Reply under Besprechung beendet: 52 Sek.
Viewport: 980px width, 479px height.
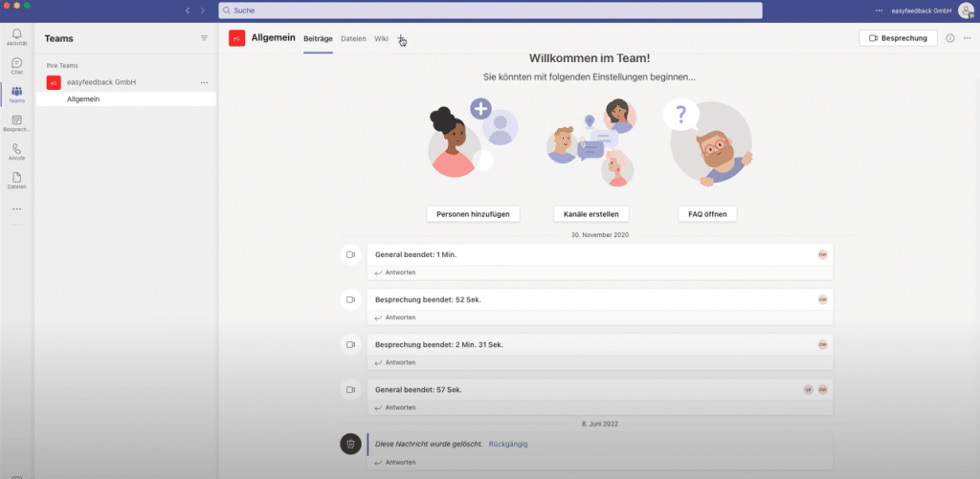[x=395, y=317]
